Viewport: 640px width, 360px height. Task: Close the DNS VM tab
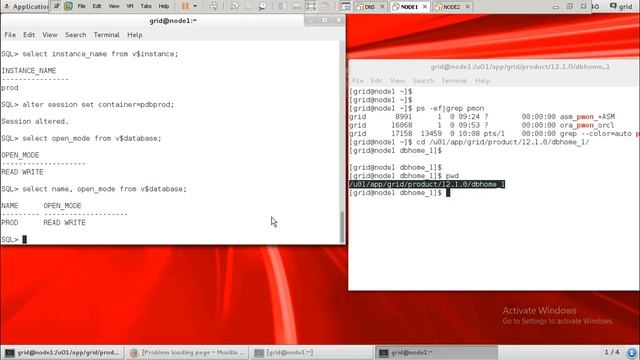pos(382,7)
